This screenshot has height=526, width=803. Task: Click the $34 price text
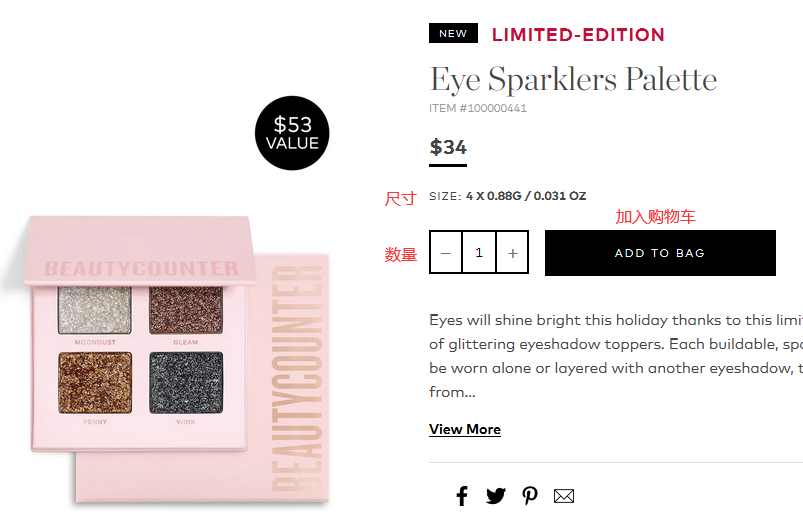448,148
